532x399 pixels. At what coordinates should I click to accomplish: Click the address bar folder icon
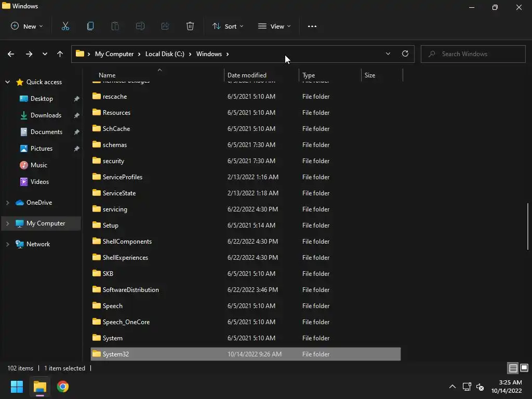[79, 54]
